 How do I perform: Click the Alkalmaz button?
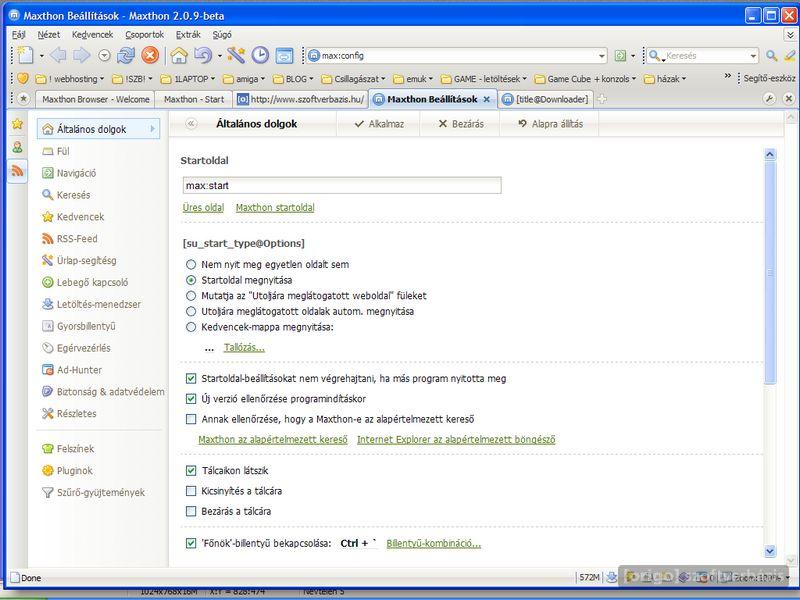click(x=379, y=124)
